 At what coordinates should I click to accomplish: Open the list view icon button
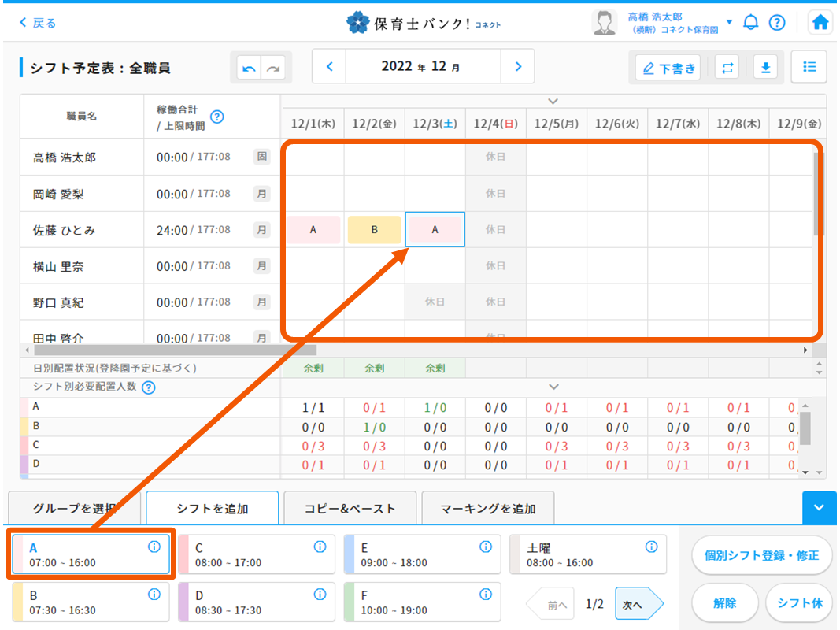(809, 67)
